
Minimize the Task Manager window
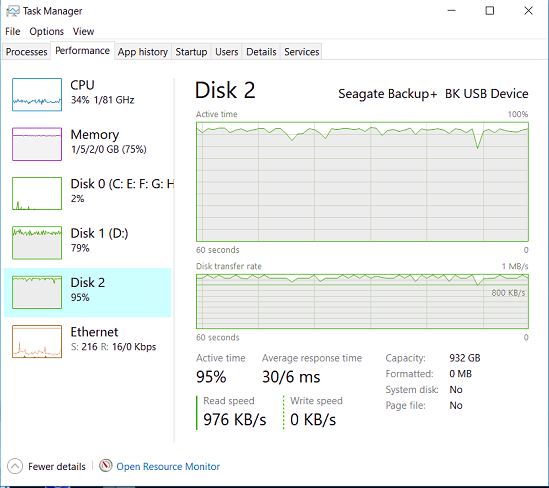pos(452,11)
